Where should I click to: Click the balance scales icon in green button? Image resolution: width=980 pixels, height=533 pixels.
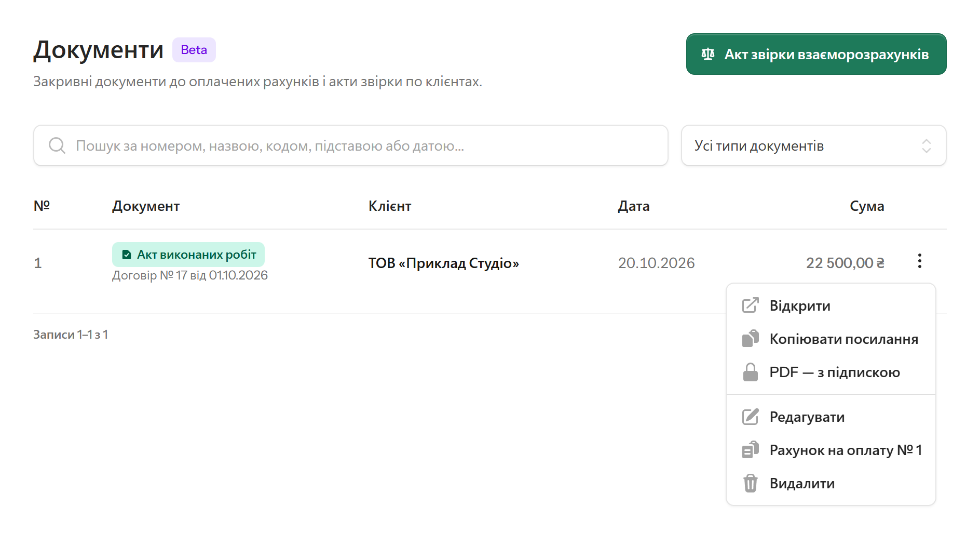pyautogui.click(x=708, y=54)
